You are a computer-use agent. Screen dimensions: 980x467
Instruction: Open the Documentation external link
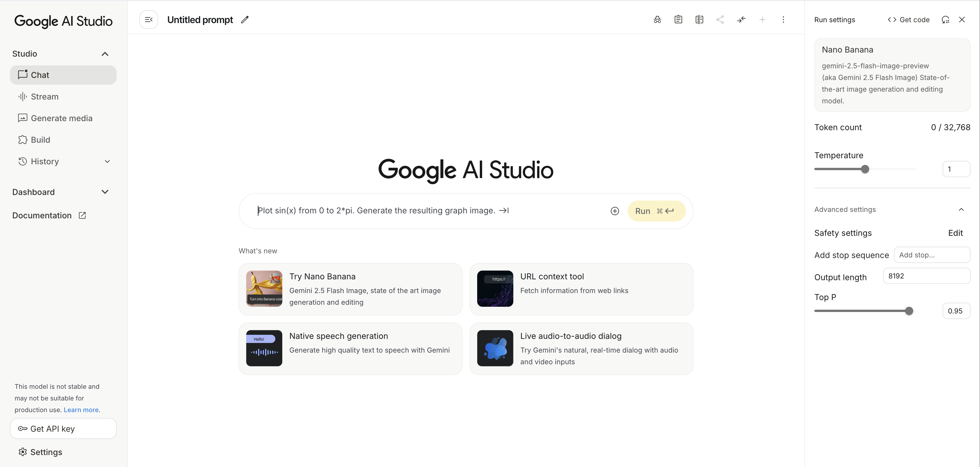49,216
